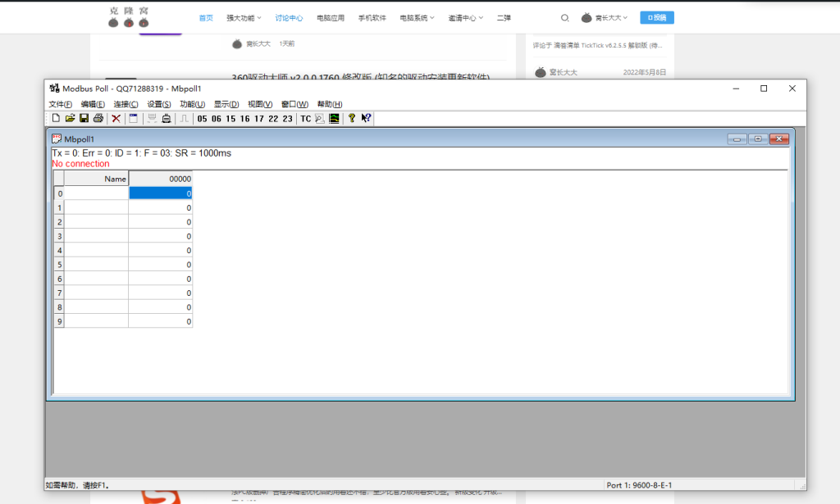Viewport: 840px width, 504px height.
Task: Click the 00000 column header
Action: point(161,179)
